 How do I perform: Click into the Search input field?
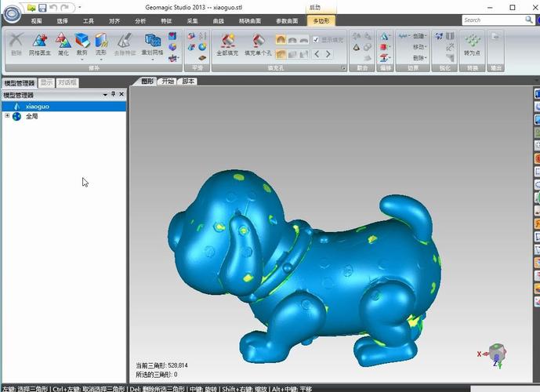pyautogui.click(x=493, y=20)
